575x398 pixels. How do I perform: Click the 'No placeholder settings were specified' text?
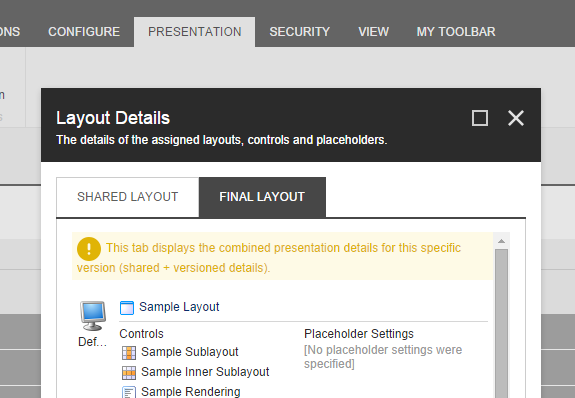383,357
